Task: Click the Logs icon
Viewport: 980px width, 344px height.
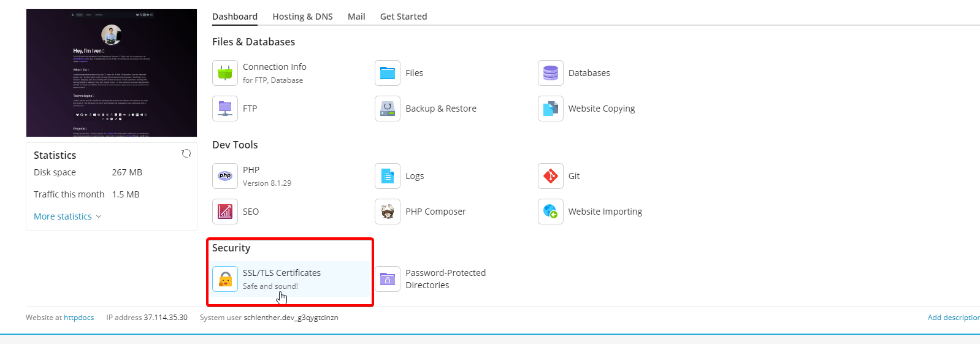Action: coord(388,176)
